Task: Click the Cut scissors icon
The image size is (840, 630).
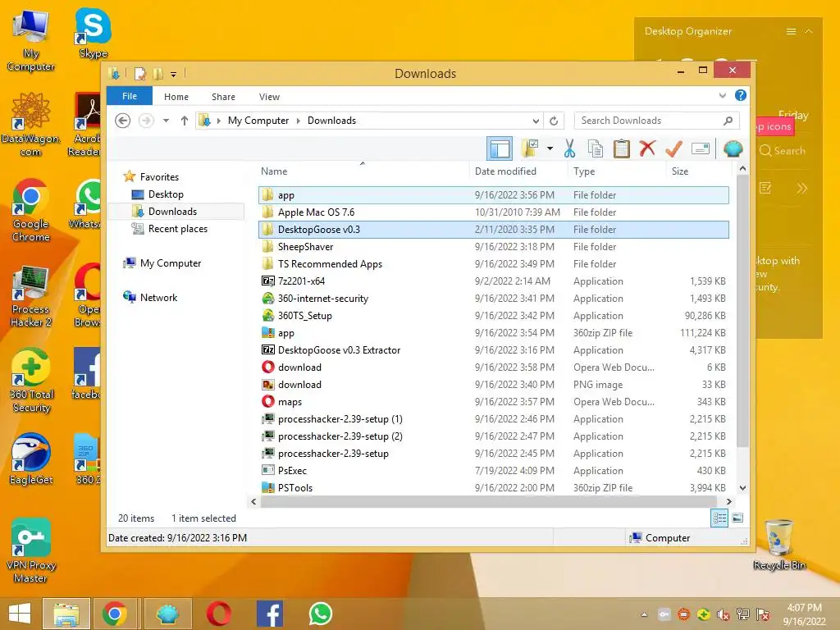Action: point(569,148)
